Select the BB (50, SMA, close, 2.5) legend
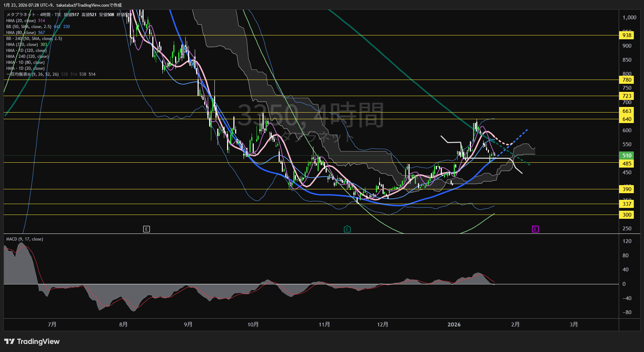 pos(29,27)
